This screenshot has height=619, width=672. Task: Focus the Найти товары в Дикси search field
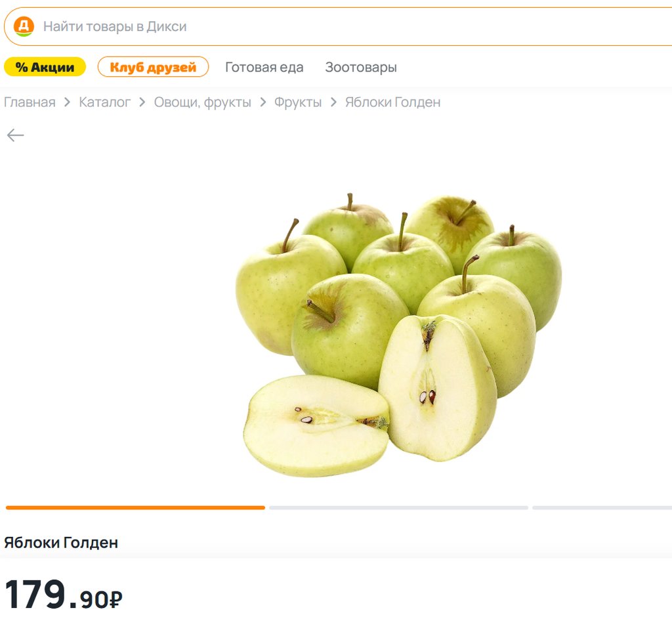coord(343,26)
